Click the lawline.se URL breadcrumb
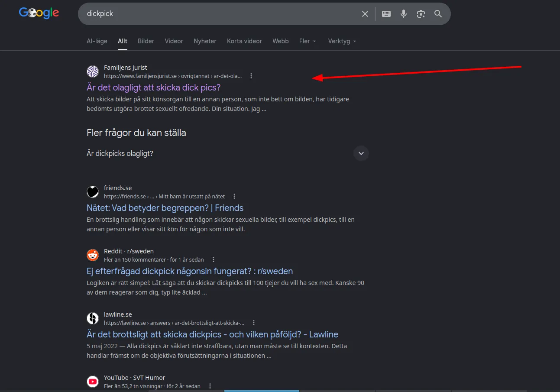The width and height of the screenshot is (560, 392). (x=174, y=323)
